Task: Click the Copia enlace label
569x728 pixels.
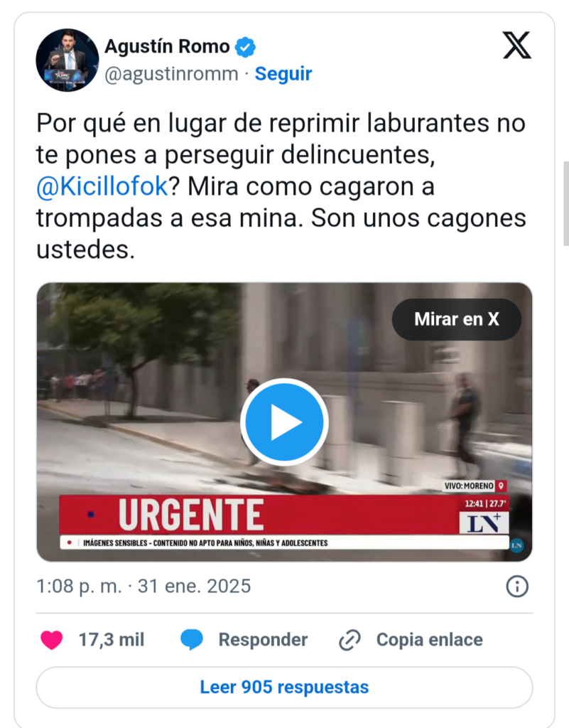Action: pyautogui.click(x=430, y=640)
